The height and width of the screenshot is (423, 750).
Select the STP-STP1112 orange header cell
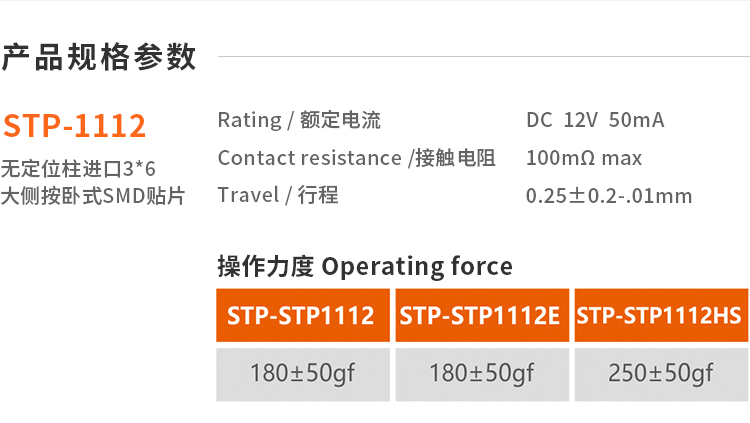pyautogui.click(x=302, y=316)
